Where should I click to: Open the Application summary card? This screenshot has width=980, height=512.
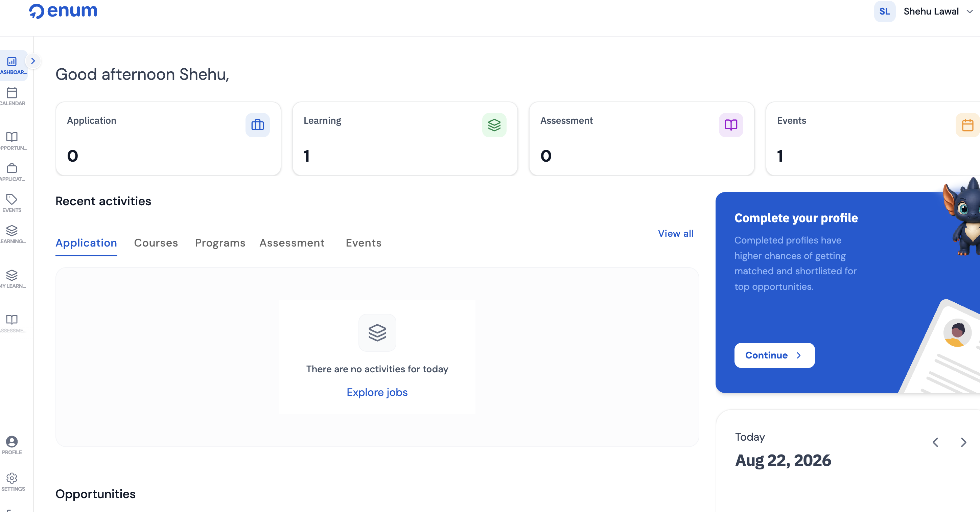(168, 138)
